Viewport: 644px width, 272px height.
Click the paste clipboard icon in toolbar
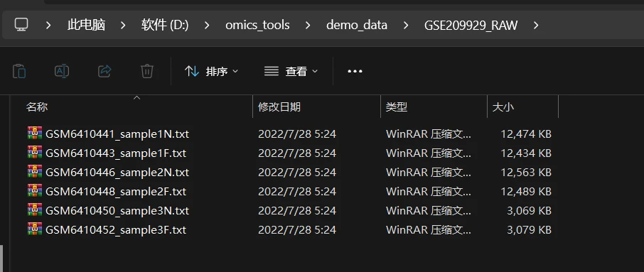point(19,72)
